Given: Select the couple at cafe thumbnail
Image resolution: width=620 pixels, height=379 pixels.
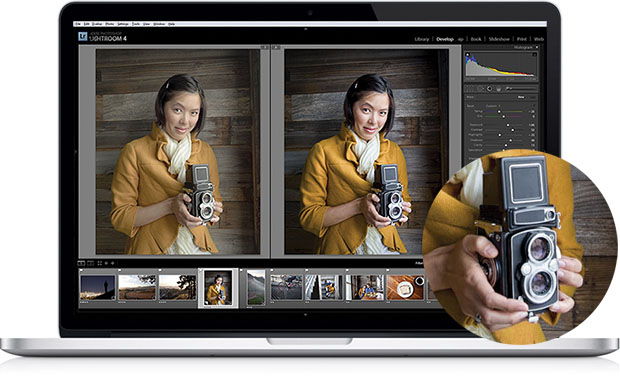Looking at the screenshot, I should click(x=365, y=287).
